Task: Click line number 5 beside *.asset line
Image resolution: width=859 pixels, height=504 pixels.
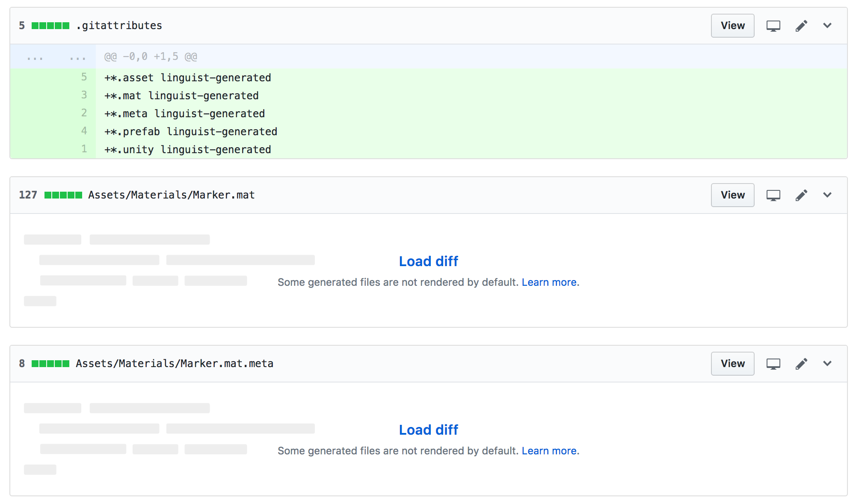Action: click(84, 77)
